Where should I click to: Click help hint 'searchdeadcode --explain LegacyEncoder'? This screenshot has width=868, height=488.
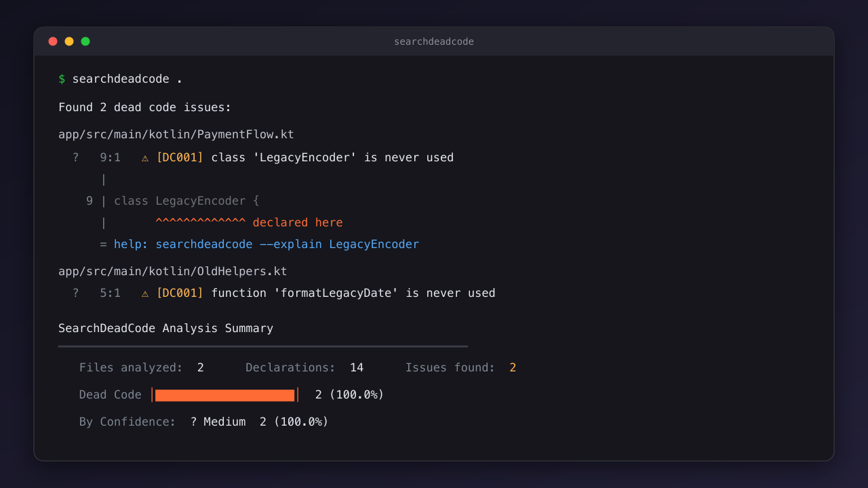288,244
